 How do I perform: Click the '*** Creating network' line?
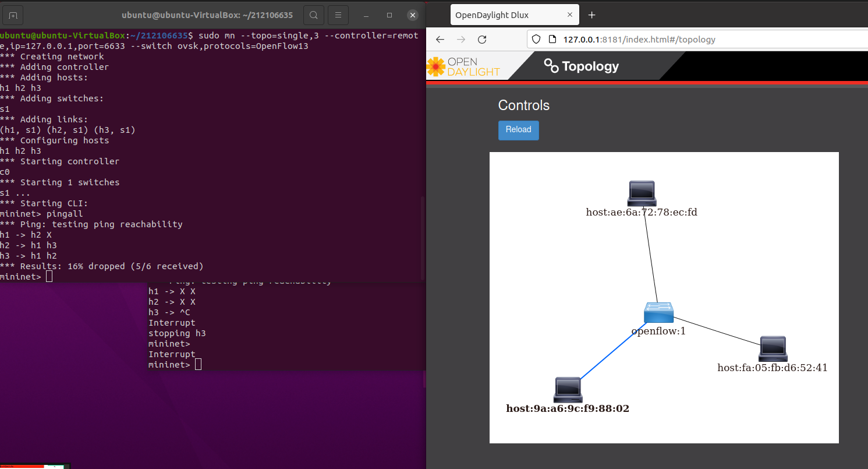pos(52,57)
